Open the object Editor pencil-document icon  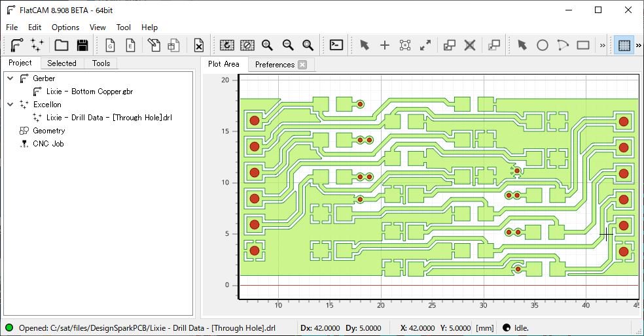coord(154,45)
